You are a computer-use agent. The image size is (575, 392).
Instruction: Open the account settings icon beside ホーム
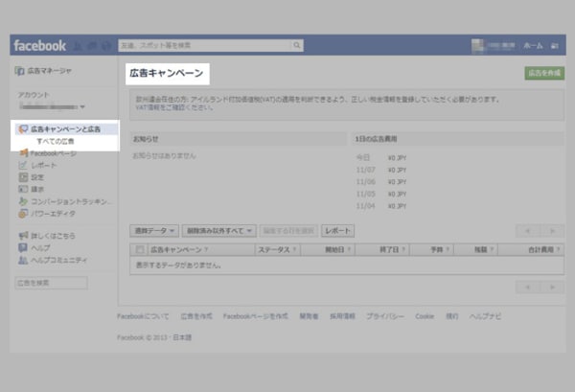click(x=555, y=46)
